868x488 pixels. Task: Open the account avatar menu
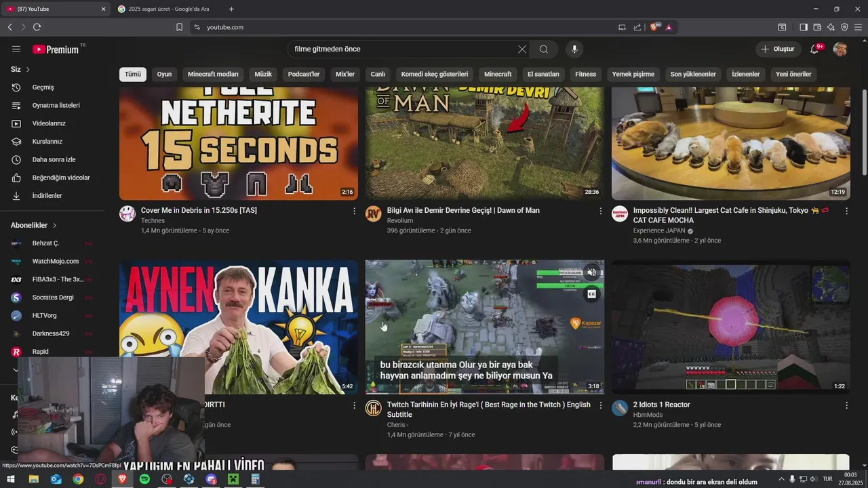pyautogui.click(x=840, y=49)
